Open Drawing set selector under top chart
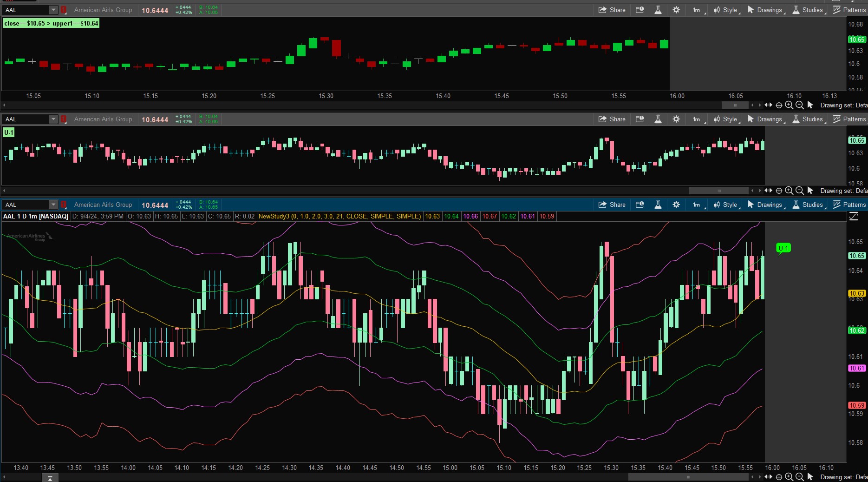This screenshot has height=482, width=868. pyautogui.click(x=843, y=105)
